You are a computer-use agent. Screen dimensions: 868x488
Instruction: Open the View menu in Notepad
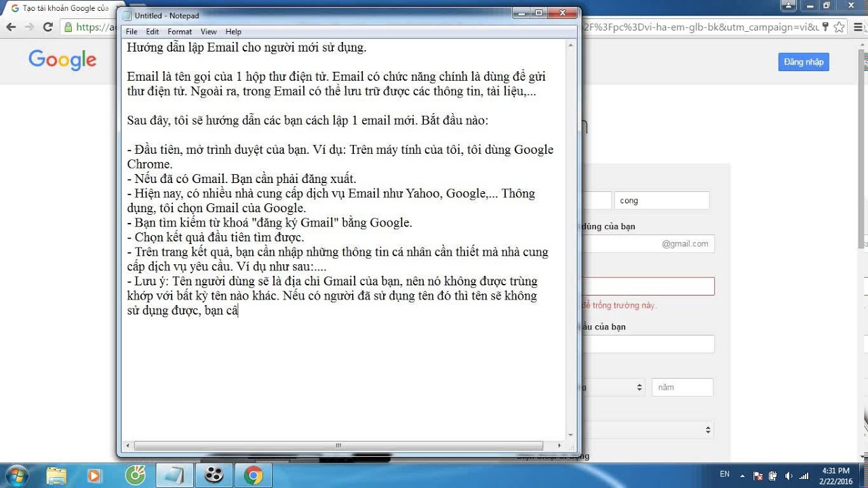point(208,32)
